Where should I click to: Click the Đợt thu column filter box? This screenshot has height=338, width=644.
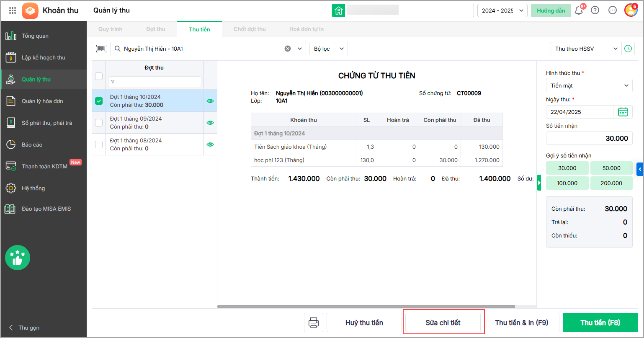tap(155, 82)
